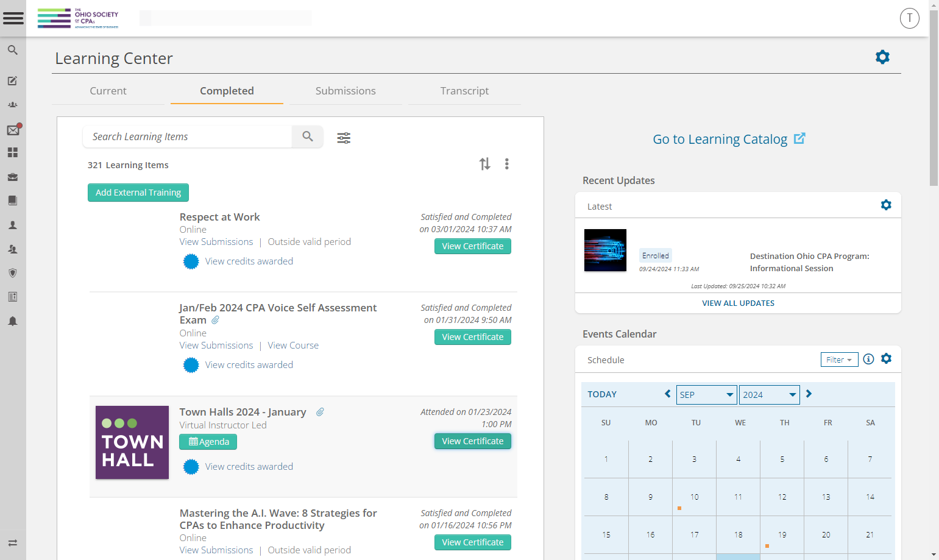The image size is (939, 560).
Task: Open the dashboard grid icon in sidebar
Action: pos(12,152)
